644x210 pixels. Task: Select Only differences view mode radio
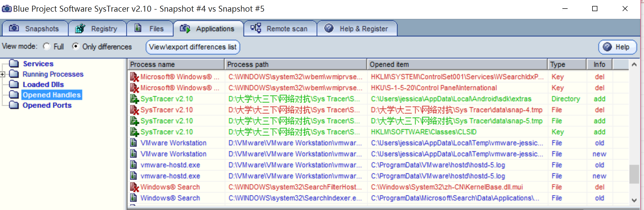click(x=76, y=46)
